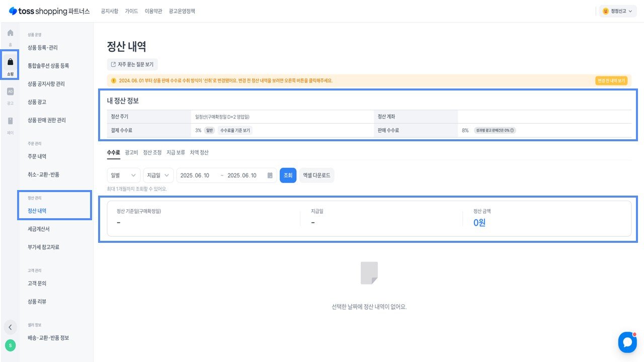Open the green S profile avatar
Screen dimensions: 644x362
click(10, 345)
